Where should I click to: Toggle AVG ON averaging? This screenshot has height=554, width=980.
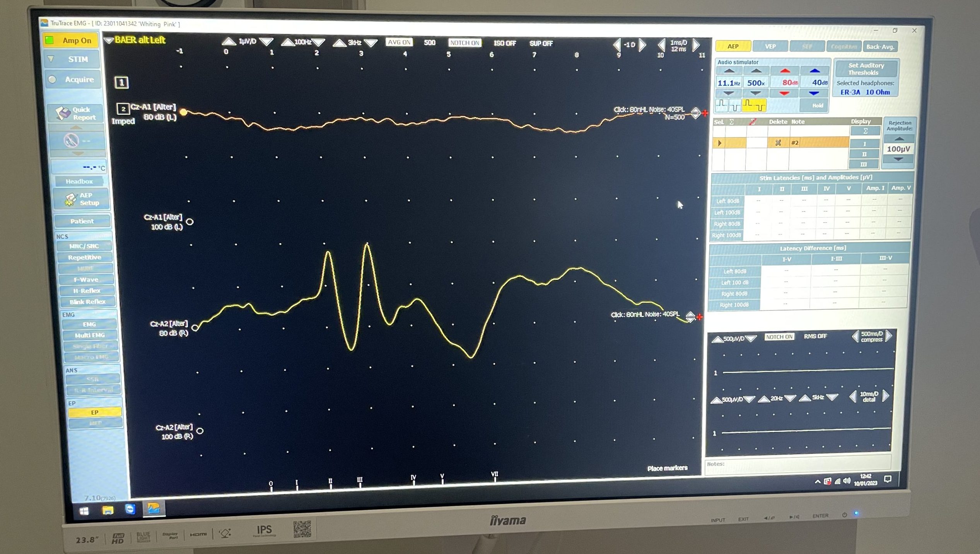[x=399, y=42]
